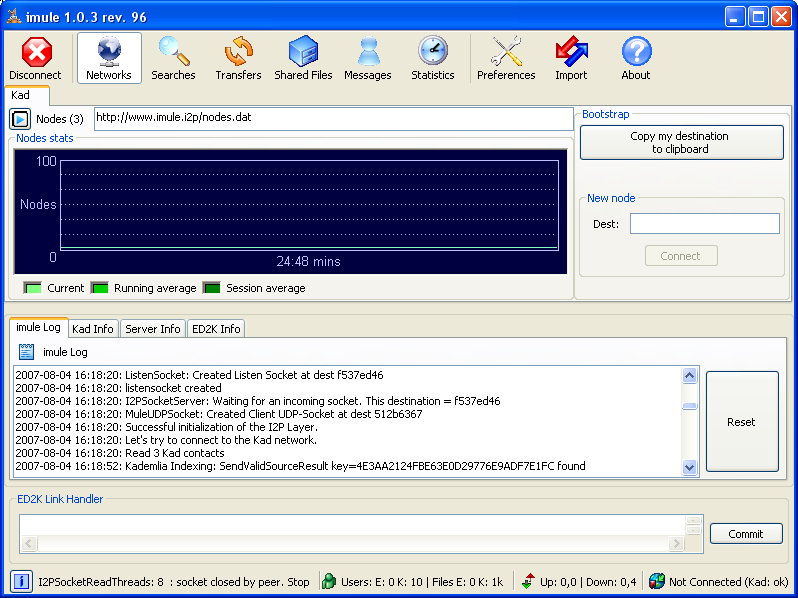Open Shared Files
The width and height of the screenshot is (798, 598).
tap(303, 58)
